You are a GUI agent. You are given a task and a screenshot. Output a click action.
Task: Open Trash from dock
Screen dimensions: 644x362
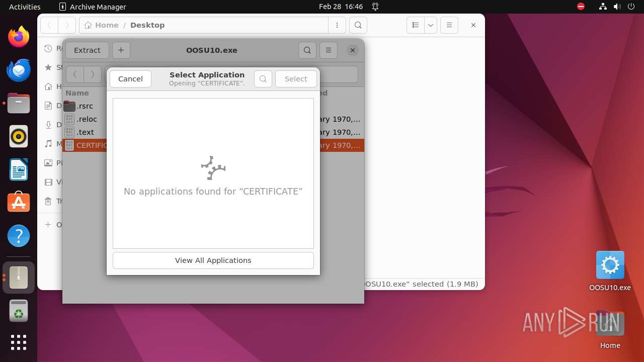pos(19,310)
